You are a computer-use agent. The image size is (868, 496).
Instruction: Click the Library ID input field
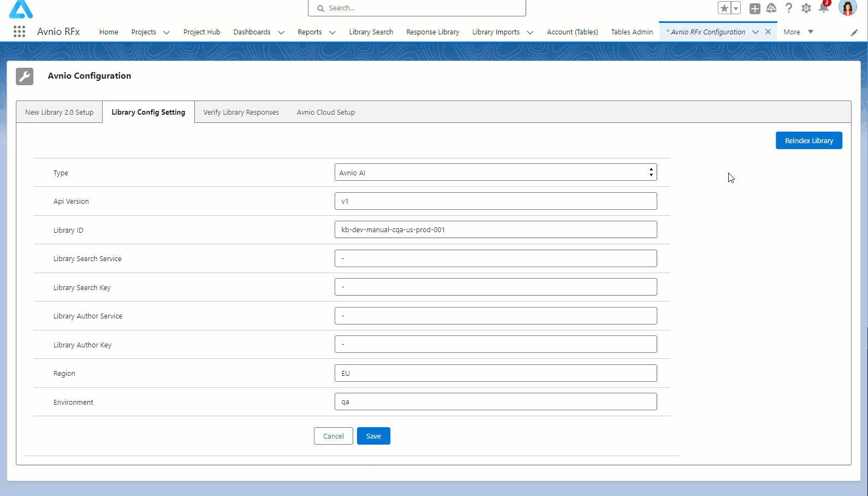[x=496, y=229]
